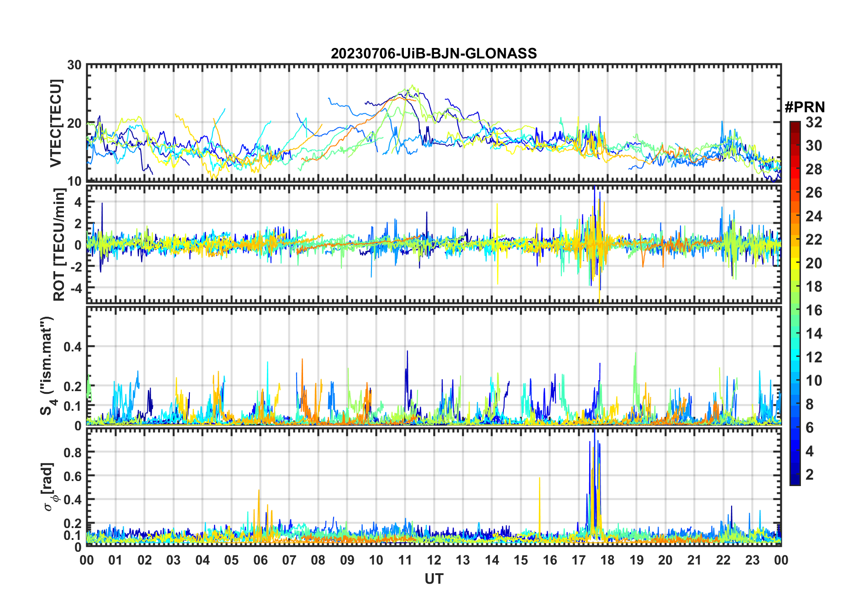Click the S4 ("ism.mat") axis label
Viewport: 868px width, 607px height.
(47, 366)
